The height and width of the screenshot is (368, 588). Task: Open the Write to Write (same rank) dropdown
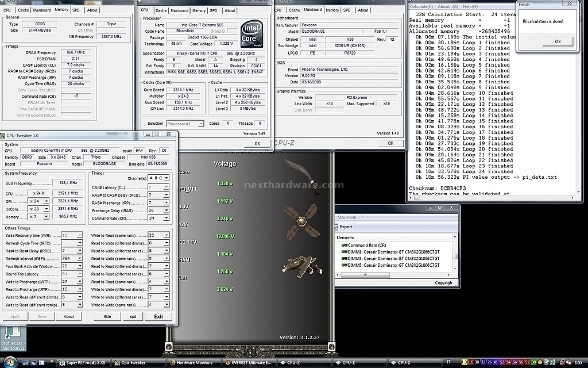click(x=158, y=305)
